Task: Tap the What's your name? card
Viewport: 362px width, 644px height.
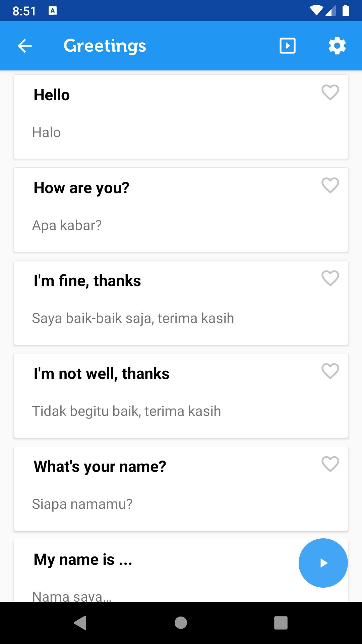Action: tap(181, 488)
